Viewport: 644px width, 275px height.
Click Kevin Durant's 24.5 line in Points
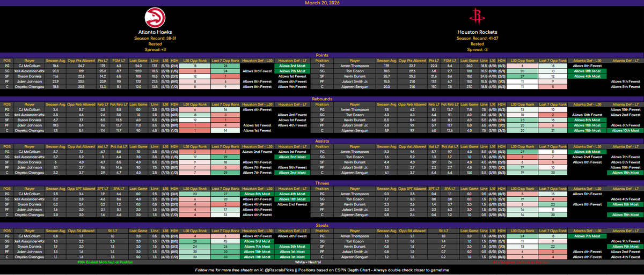[483, 76]
